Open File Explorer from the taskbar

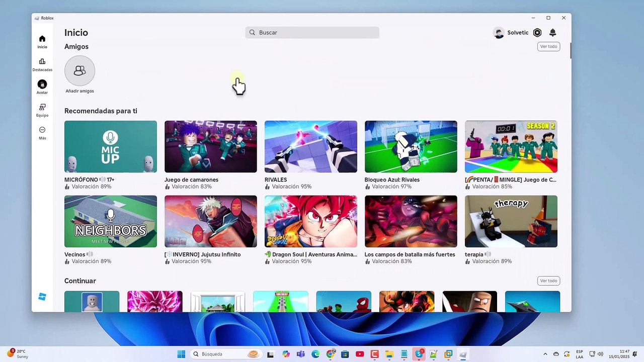[x=389, y=354]
